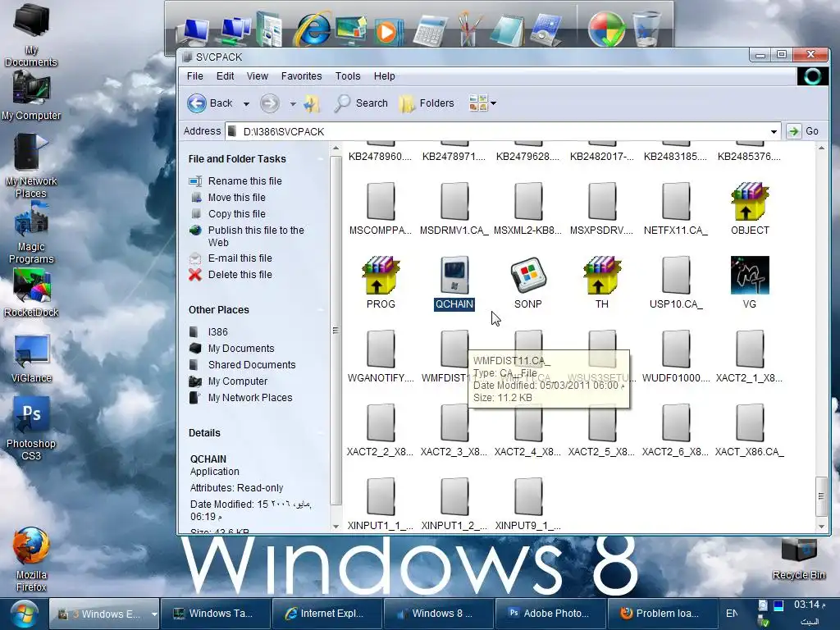Click the Start orb button
Viewport: 840px width, 630px height.
[24, 614]
